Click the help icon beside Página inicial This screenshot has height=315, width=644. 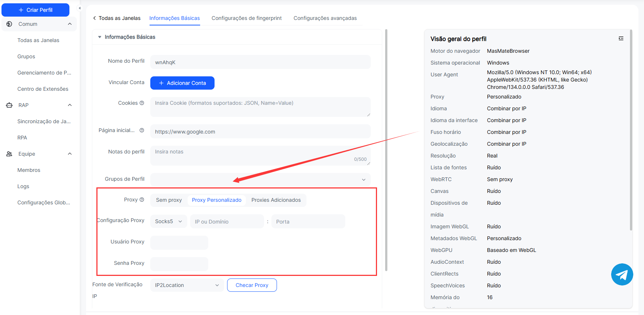(142, 130)
